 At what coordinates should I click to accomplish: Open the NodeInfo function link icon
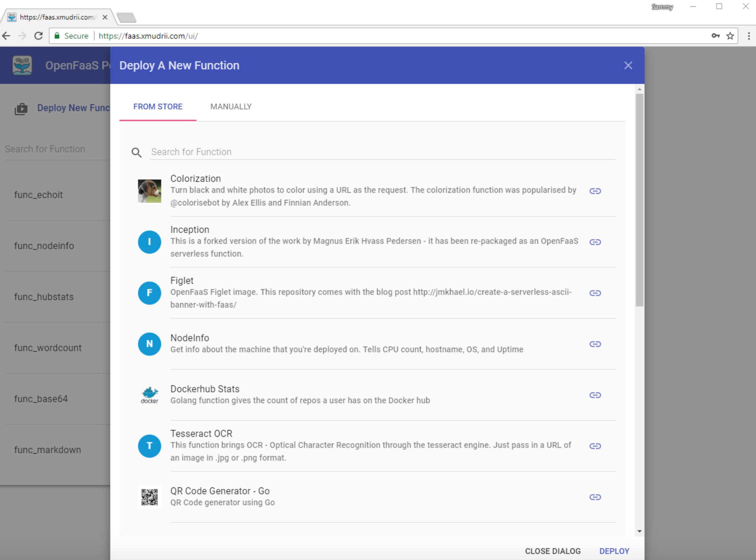(x=595, y=344)
